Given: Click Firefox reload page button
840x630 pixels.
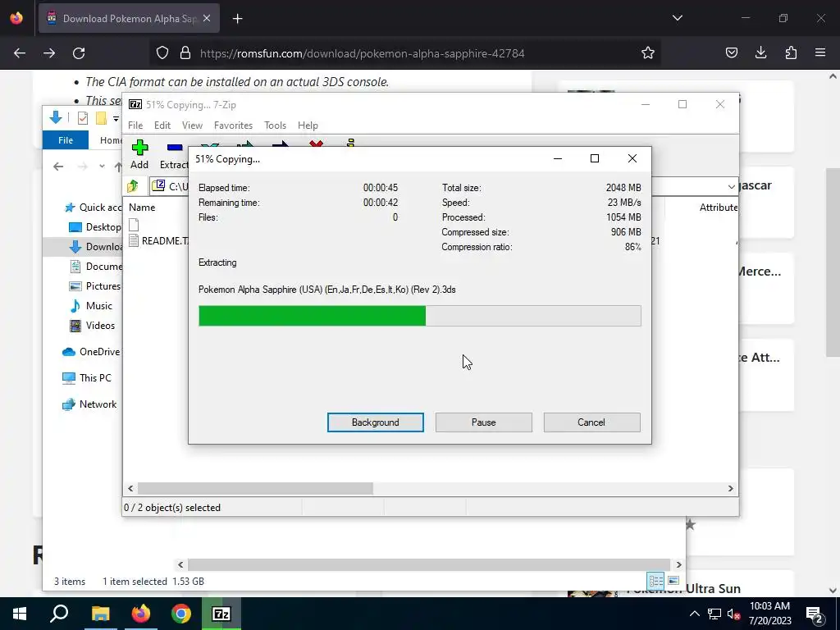Looking at the screenshot, I should 79,53.
